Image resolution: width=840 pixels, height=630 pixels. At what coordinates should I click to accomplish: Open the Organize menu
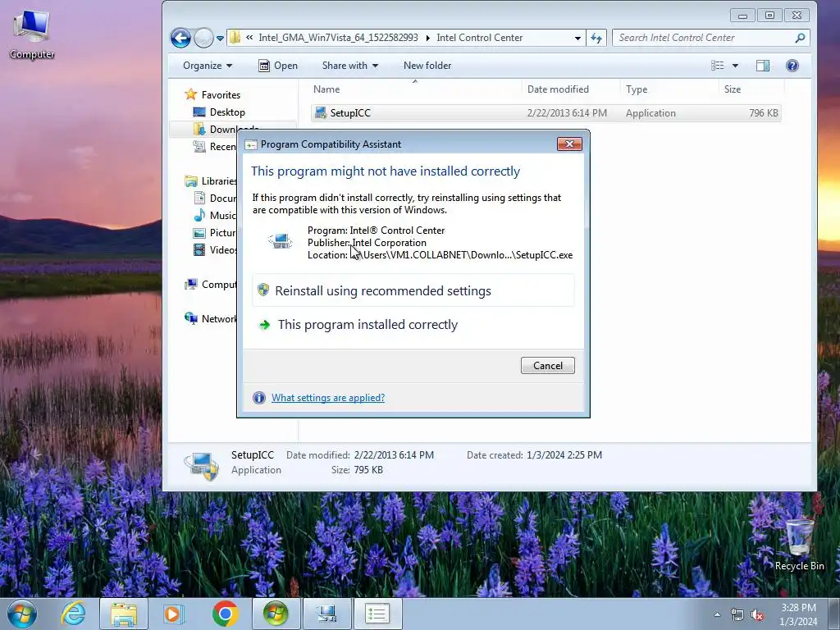(x=208, y=66)
